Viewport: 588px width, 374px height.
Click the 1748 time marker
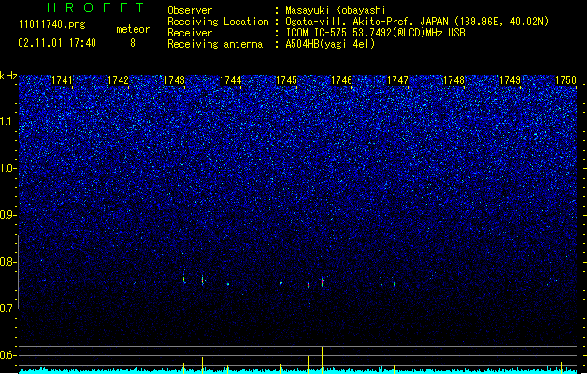453,80
